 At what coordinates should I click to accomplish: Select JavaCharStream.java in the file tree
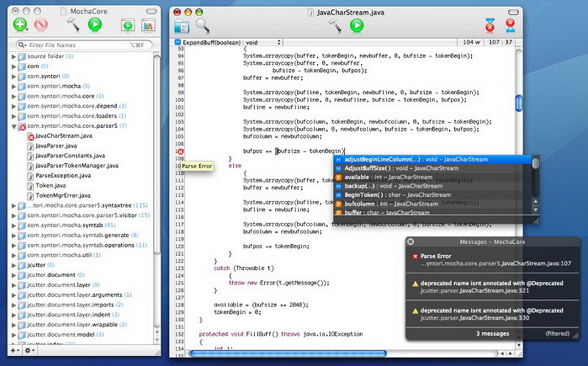pos(64,136)
